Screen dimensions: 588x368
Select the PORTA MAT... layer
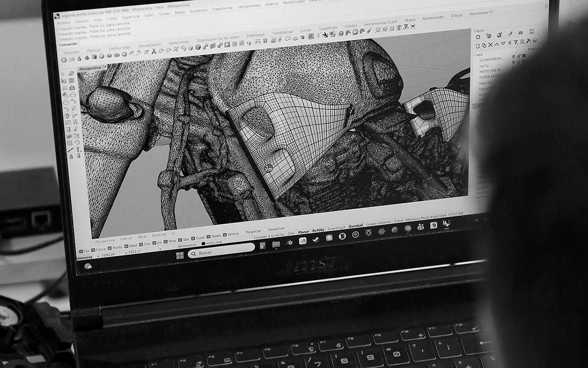tap(489, 77)
